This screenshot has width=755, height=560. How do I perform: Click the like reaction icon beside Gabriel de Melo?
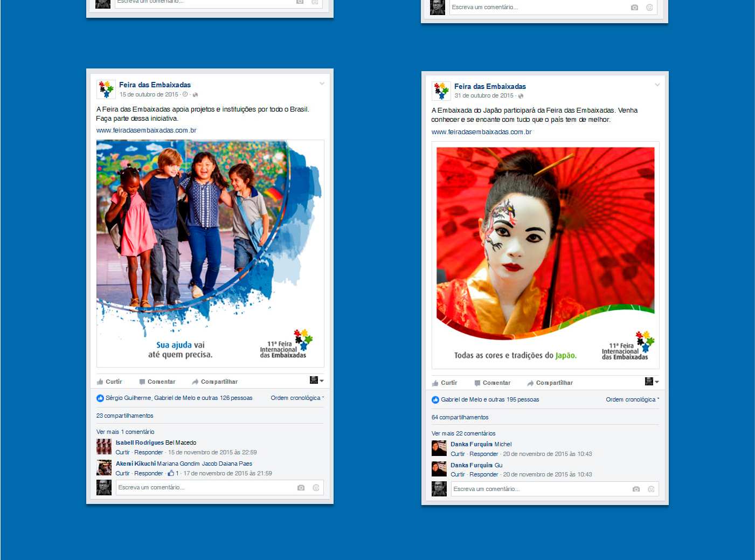pyautogui.click(x=435, y=400)
